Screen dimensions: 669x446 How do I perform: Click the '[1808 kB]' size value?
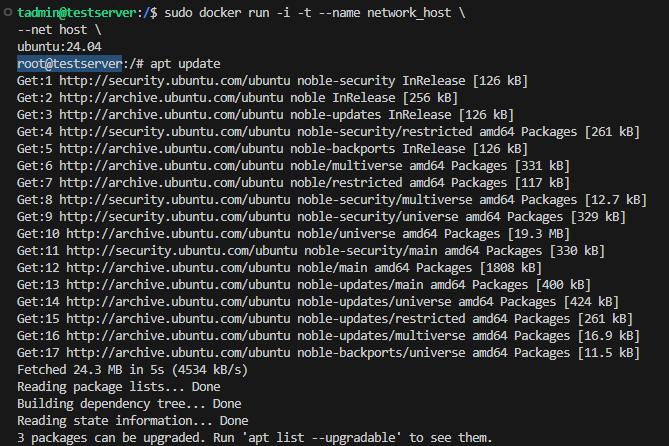511,268
